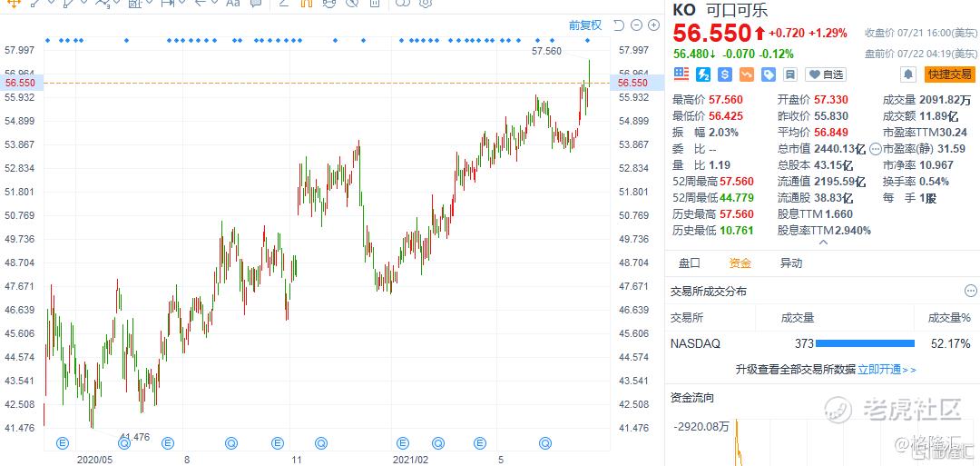Open the 前复权 adjustment selector
The height and width of the screenshot is (466, 980).
pos(585,25)
